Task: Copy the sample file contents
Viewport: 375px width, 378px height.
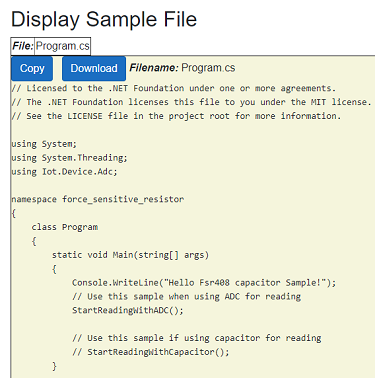Action: pos(32,68)
